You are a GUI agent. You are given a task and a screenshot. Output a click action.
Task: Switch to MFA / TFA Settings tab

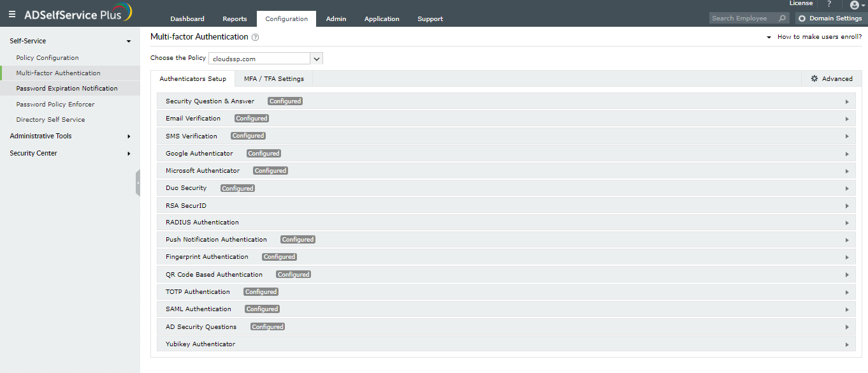pos(274,79)
